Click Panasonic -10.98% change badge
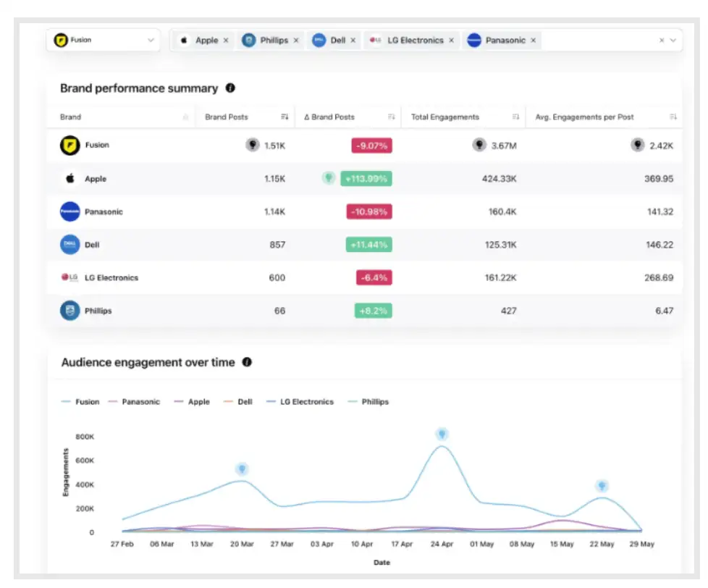Image resolution: width=708 pixels, height=588 pixels. point(369,211)
